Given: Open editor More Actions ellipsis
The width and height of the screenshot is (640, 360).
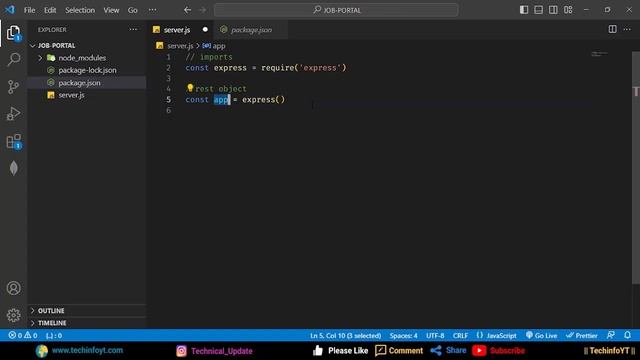Looking at the screenshot, I should pyautogui.click(x=627, y=29).
